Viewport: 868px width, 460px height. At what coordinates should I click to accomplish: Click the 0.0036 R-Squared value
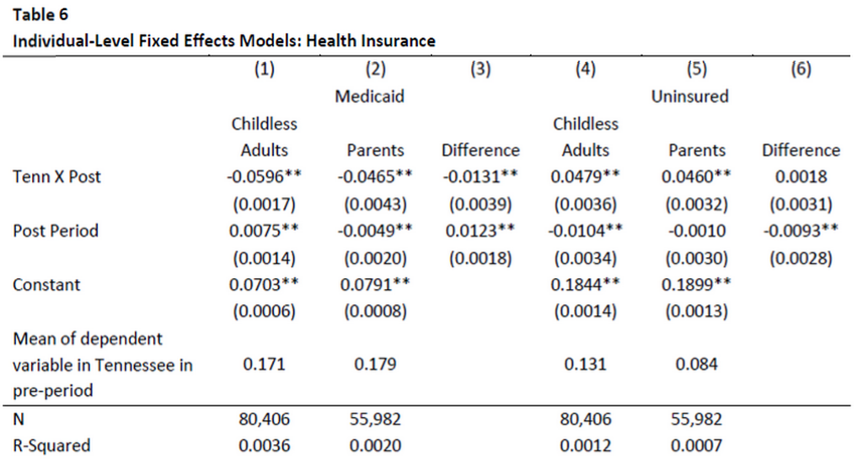265,446
